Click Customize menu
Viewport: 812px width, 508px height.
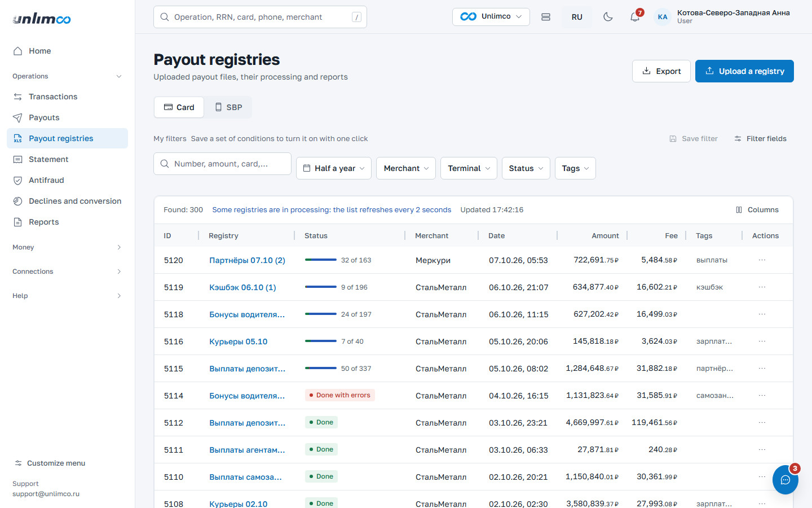pyautogui.click(x=50, y=463)
